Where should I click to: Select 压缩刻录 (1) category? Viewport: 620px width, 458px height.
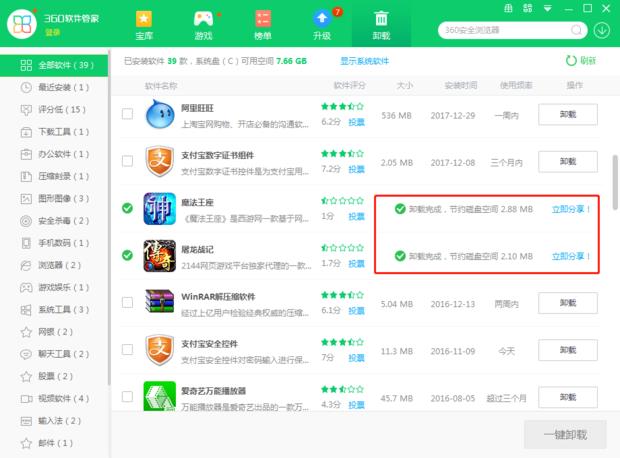tap(54, 176)
